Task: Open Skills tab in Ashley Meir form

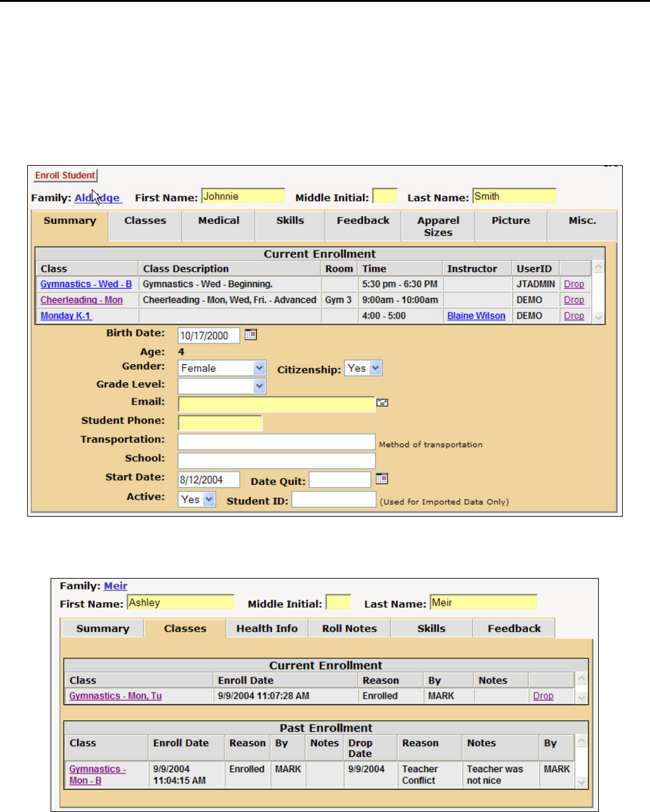Action: click(431, 629)
